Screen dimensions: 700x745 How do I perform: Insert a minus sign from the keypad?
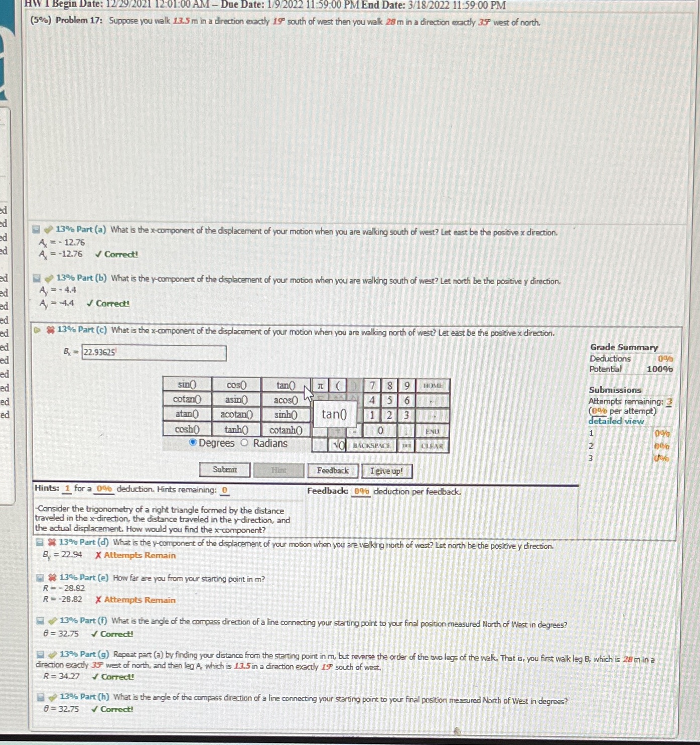[x=354, y=431]
